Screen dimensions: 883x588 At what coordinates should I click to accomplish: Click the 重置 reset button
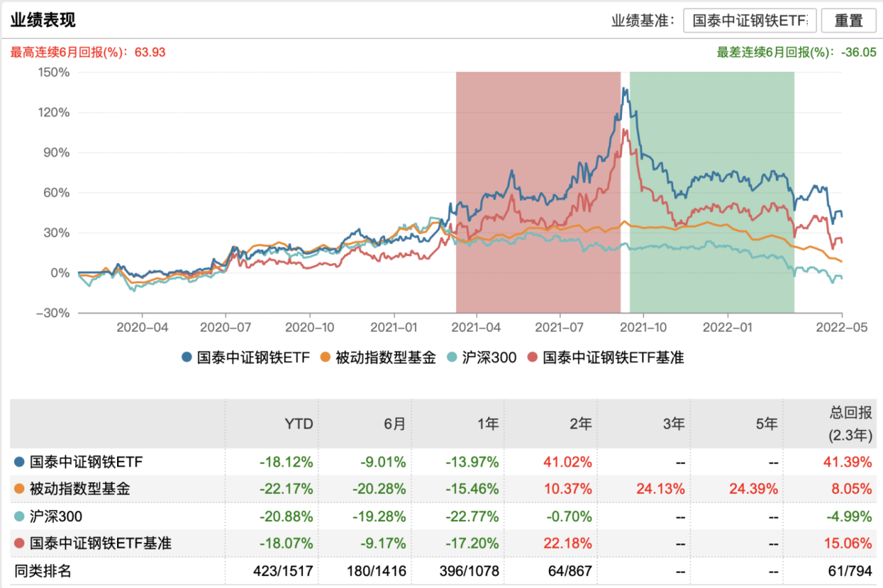tap(848, 21)
